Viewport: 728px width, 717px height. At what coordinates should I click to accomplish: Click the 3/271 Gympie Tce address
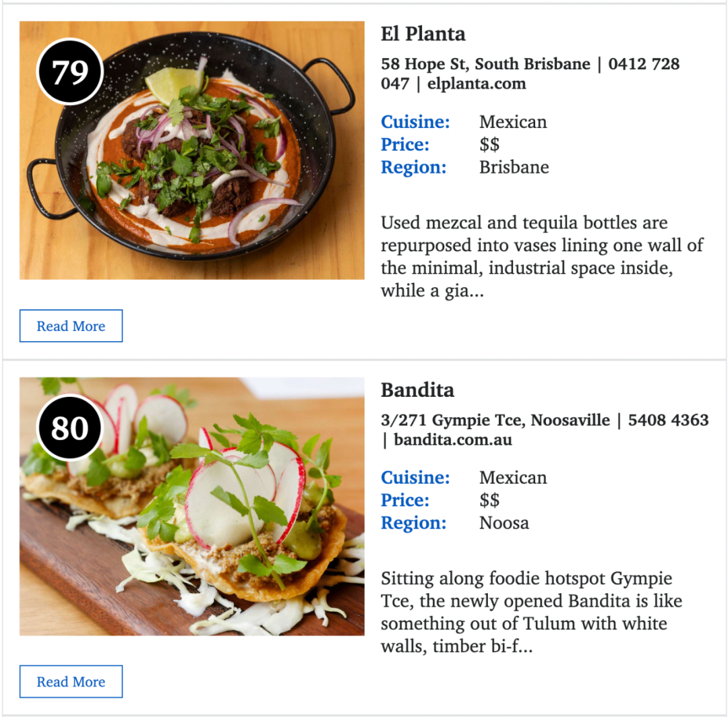tap(495, 420)
